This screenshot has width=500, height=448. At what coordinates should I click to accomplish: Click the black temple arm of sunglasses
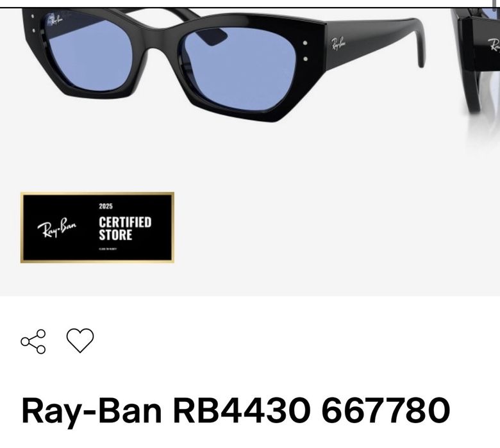point(376,43)
